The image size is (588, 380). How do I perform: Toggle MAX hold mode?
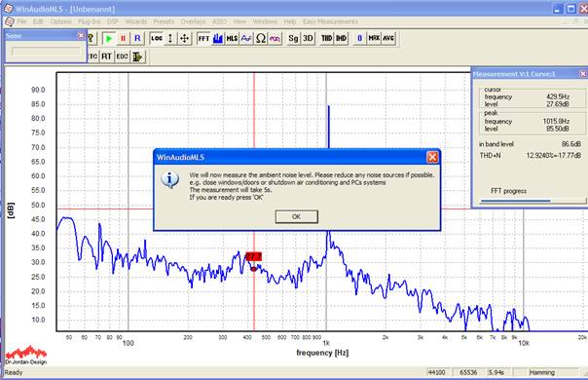click(x=374, y=38)
